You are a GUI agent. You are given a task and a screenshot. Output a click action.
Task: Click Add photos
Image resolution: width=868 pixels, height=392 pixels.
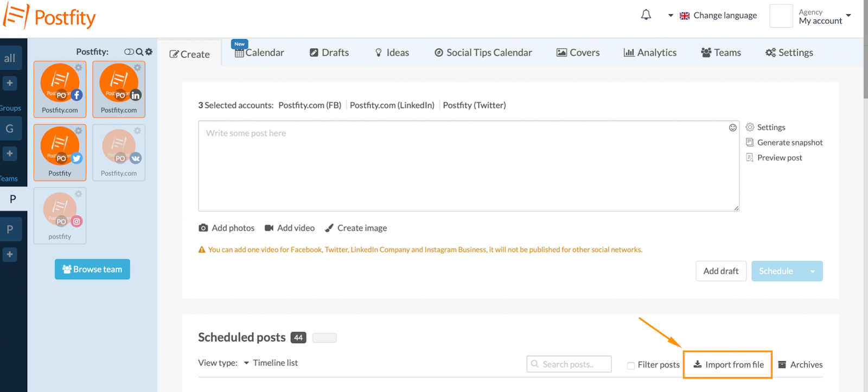click(x=227, y=228)
